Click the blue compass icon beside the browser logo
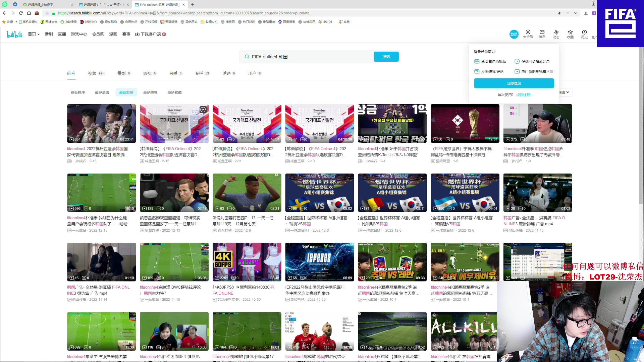Viewport: 644px width, 362px height. 15,4
